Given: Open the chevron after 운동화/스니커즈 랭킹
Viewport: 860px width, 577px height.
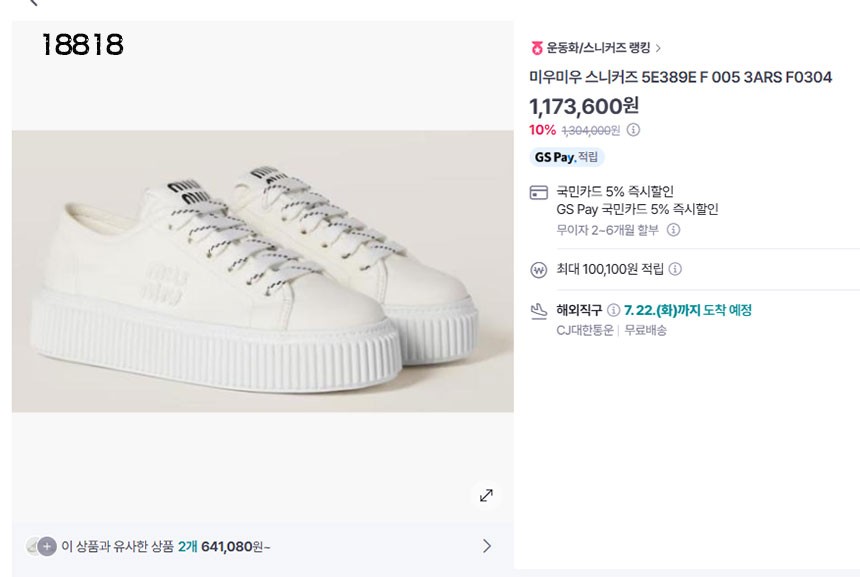Looking at the screenshot, I should point(658,48).
